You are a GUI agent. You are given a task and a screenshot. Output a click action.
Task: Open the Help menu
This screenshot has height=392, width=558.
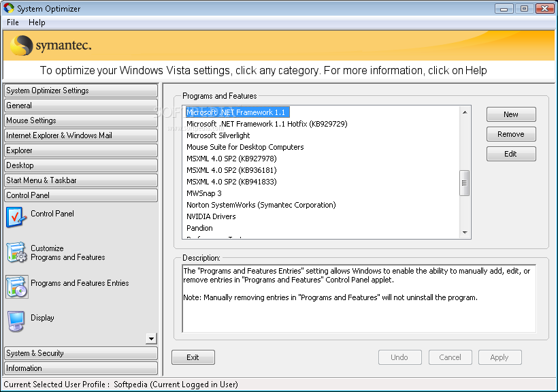(x=37, y=22)
